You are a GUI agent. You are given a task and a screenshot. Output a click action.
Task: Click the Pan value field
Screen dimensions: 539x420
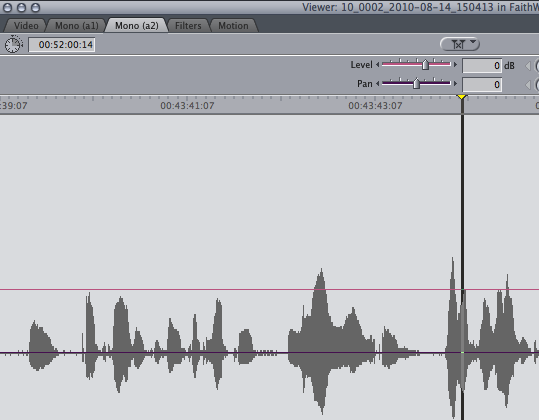[x=482, y=85]
